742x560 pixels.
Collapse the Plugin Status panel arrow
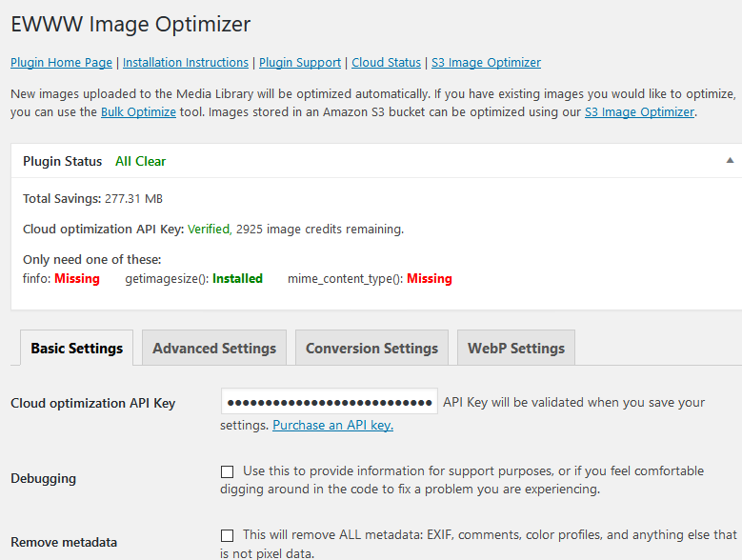730,160
